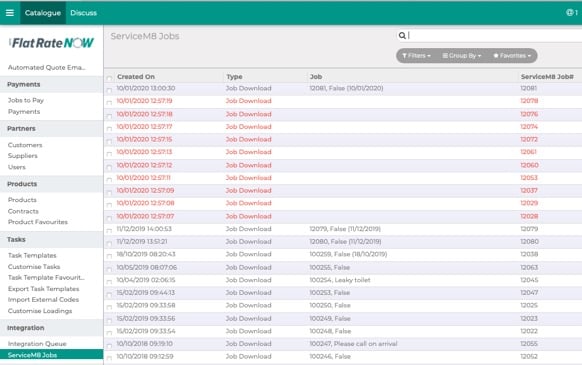The image size is (582, 365).
Task: Open job '12079, False (11/12/2019)'
Action: click(x=345, y=229)
